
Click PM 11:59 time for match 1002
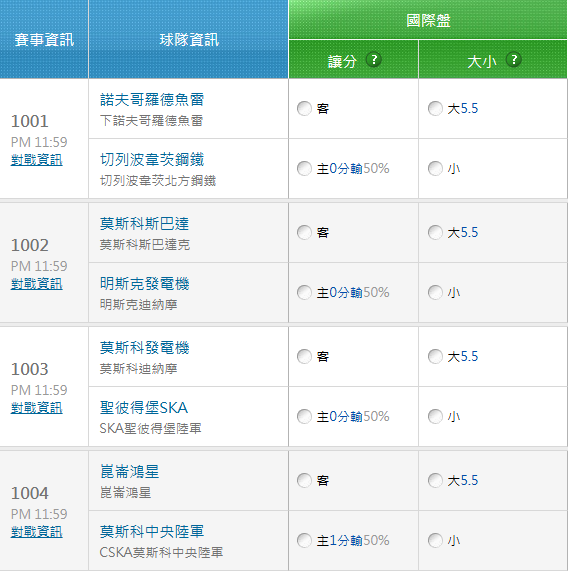tap(39, 266)
